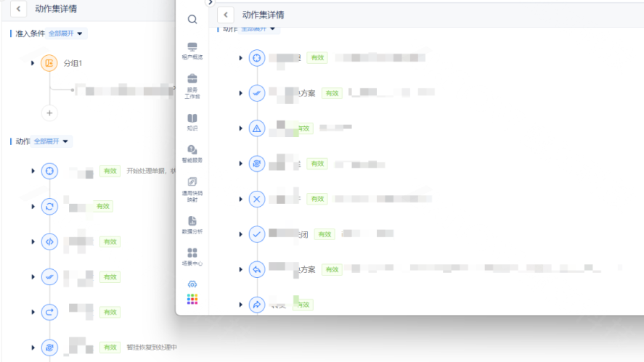Open 租户概览 in the sidebar
This screenshot has width=644, height=362.
coord(192,49)
